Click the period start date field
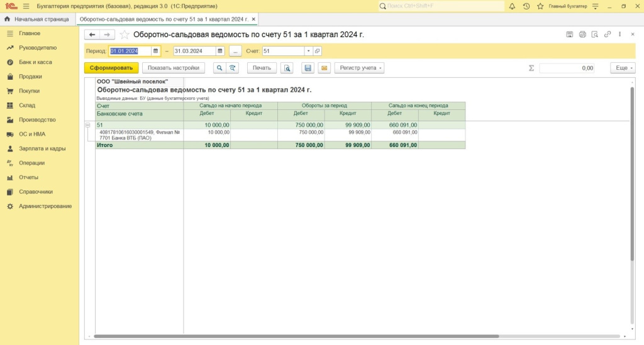 130,51
